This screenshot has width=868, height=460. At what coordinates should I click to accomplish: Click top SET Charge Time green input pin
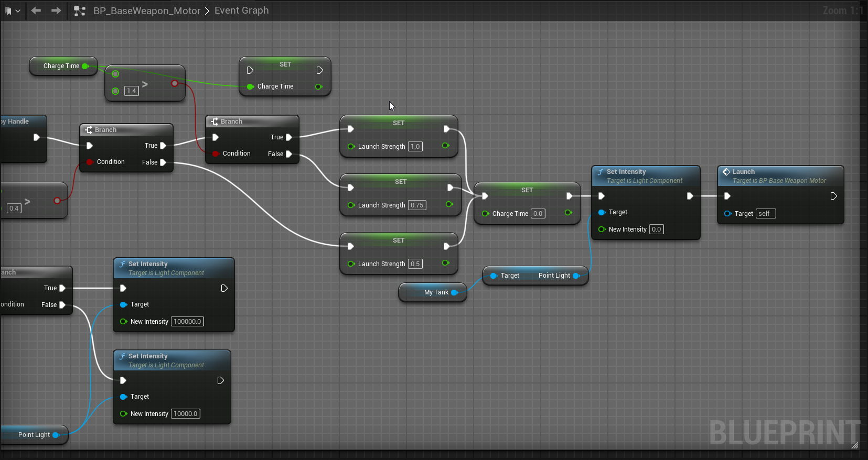pos(250,86)
